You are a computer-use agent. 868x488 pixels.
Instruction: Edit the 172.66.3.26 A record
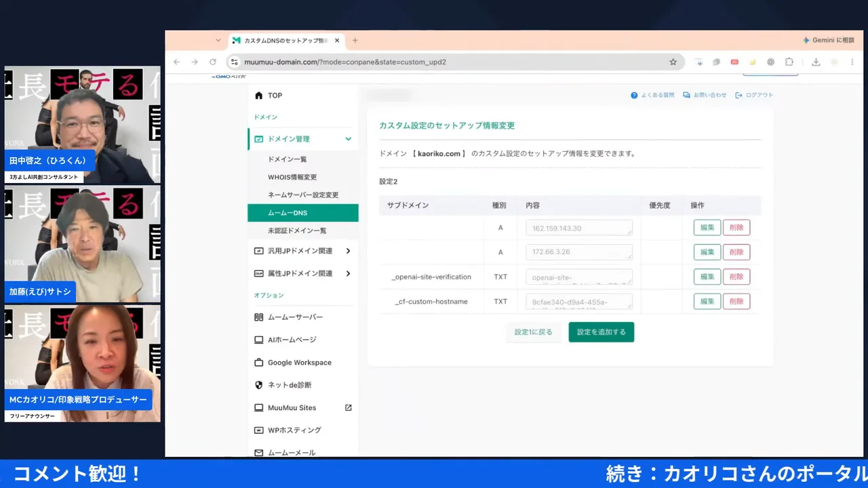pos(707,252)
